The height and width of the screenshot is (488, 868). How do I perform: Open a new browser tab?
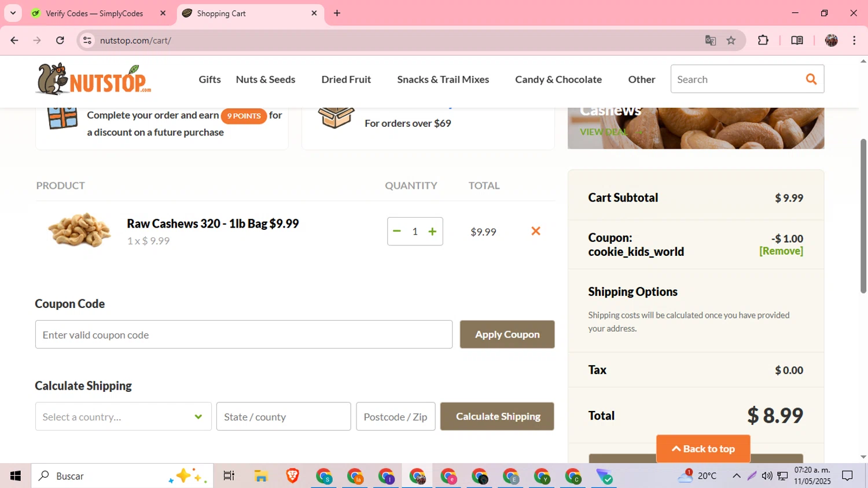337,13
